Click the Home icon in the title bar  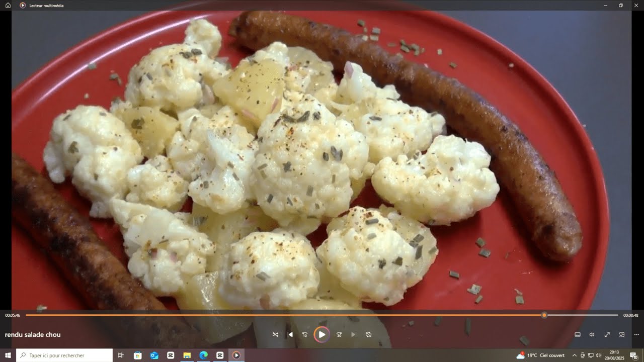(x=8, y=5)
